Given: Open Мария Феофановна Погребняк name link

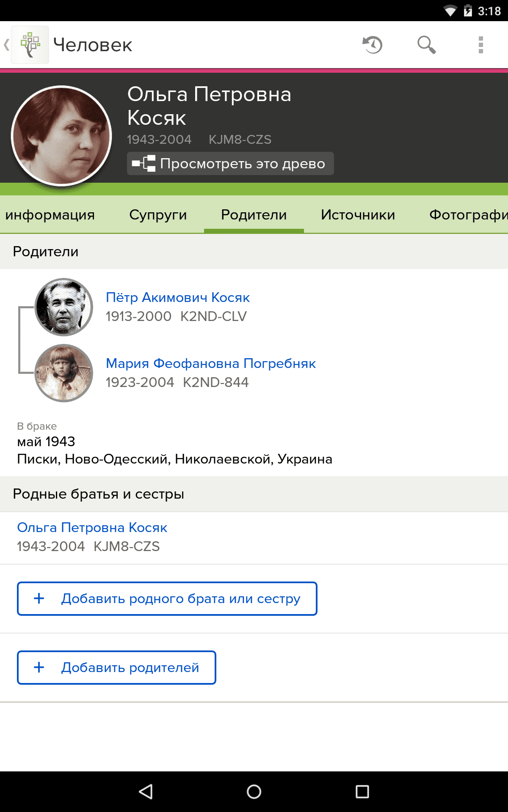Looking at the screenshot, I should (x=211, y=364).
